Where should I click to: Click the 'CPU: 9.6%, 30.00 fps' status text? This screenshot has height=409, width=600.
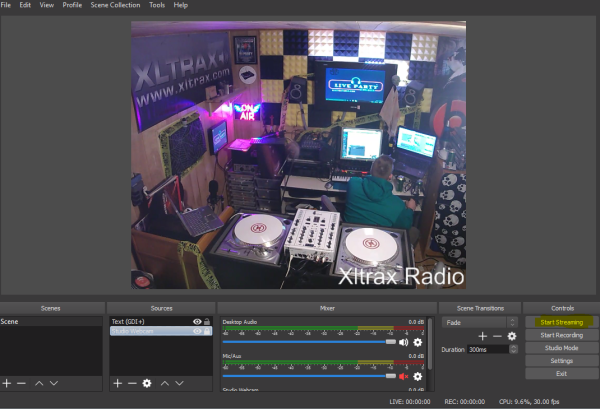click(x=529, y=401)
